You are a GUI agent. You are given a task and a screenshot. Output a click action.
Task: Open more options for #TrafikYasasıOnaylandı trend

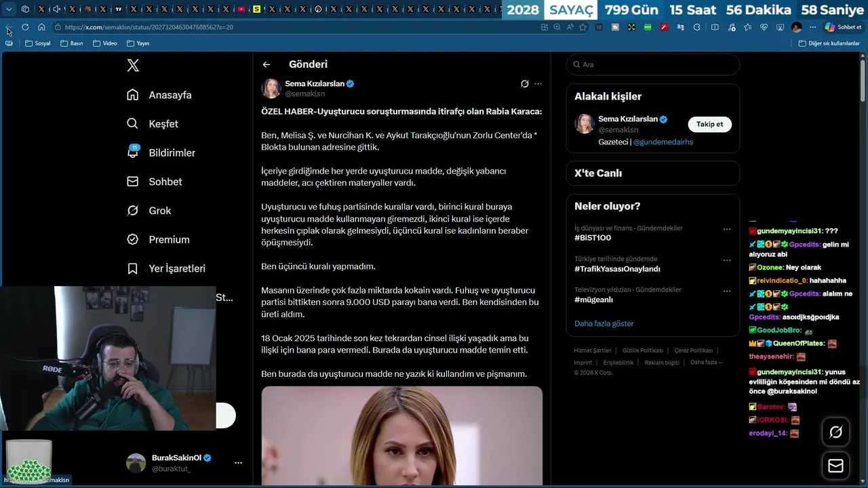pyautogui.click(x=727, y=260)
